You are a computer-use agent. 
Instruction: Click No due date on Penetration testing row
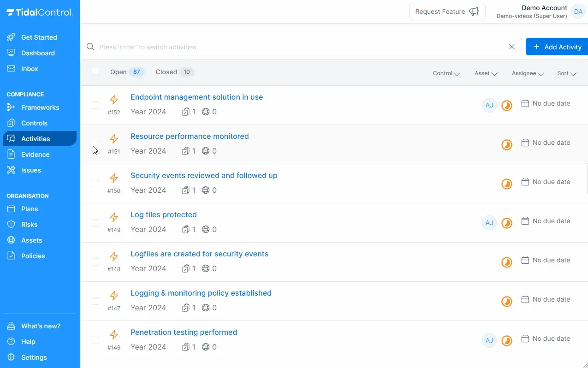click(551, 338)
